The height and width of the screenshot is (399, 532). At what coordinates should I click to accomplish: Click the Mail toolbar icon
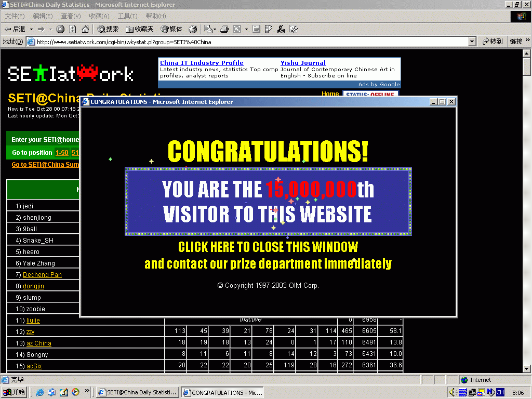[x=208, y=29]
